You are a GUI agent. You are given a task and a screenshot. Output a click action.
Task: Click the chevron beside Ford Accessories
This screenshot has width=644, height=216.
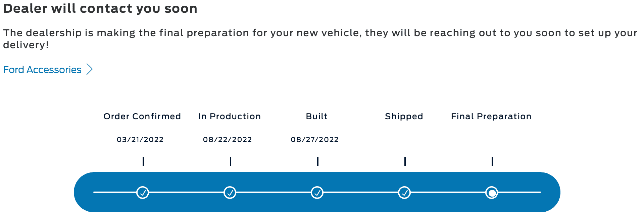pyautogui.click(x=90, y=69)
